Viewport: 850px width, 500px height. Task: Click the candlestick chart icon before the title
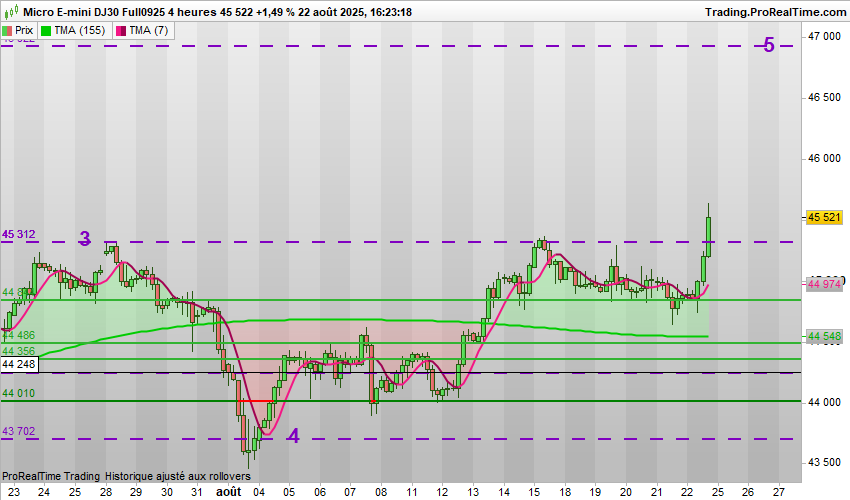click(11, 12)
